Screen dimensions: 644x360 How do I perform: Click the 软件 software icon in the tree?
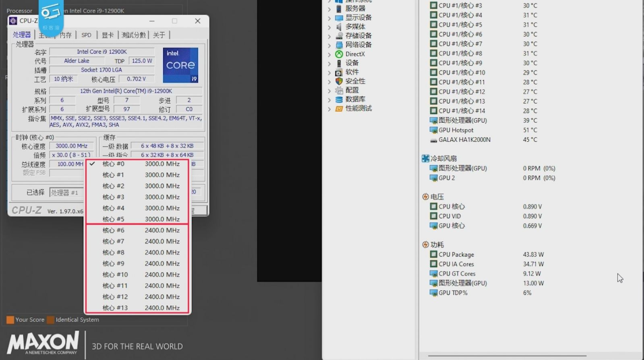coord(339,72)
